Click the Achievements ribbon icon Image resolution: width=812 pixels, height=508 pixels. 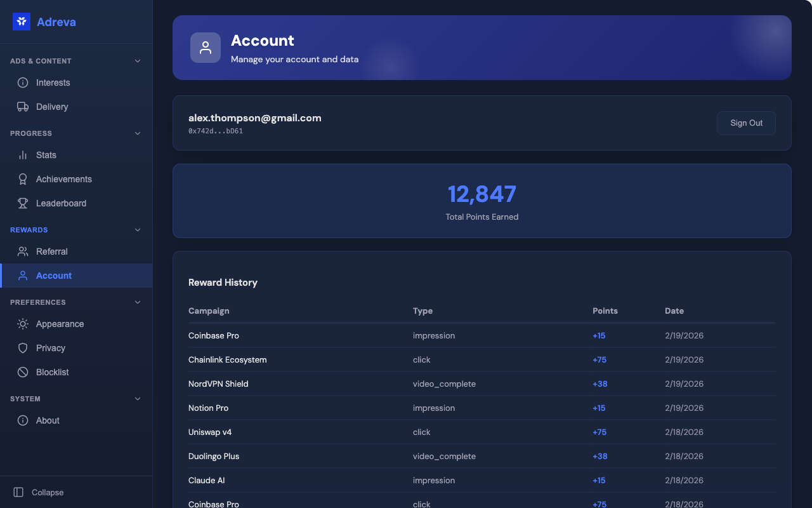pos(23,179)
